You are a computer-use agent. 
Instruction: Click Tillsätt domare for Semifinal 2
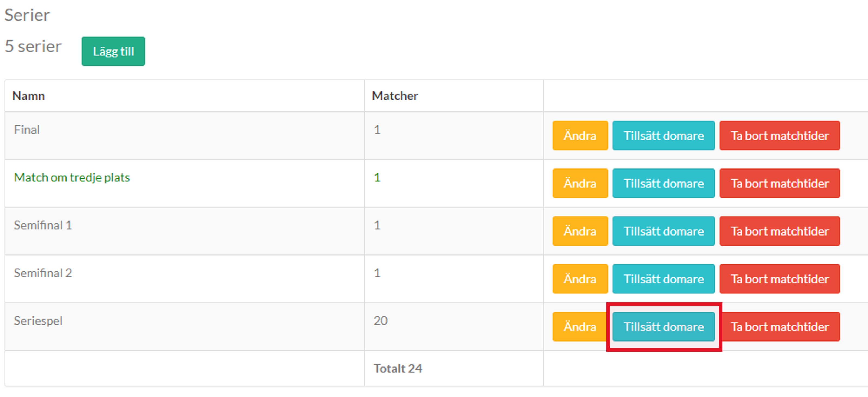663,279
